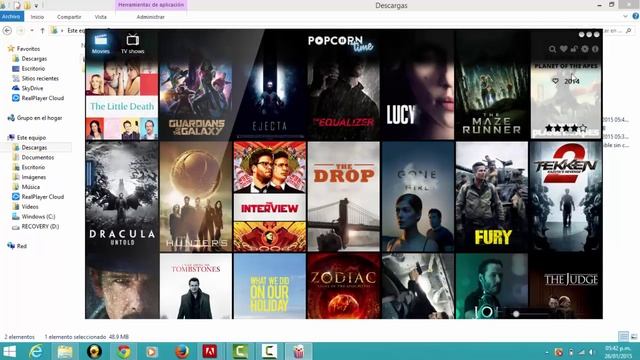Open the Vista ribbon tab
640x360 pixels.
pos(100,17)
